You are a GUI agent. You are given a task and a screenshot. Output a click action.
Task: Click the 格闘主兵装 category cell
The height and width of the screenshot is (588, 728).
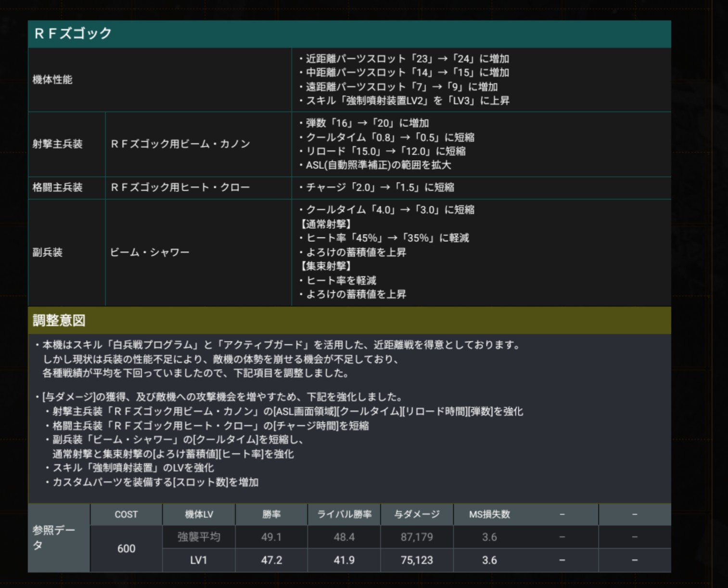click(x=57, y=187)
